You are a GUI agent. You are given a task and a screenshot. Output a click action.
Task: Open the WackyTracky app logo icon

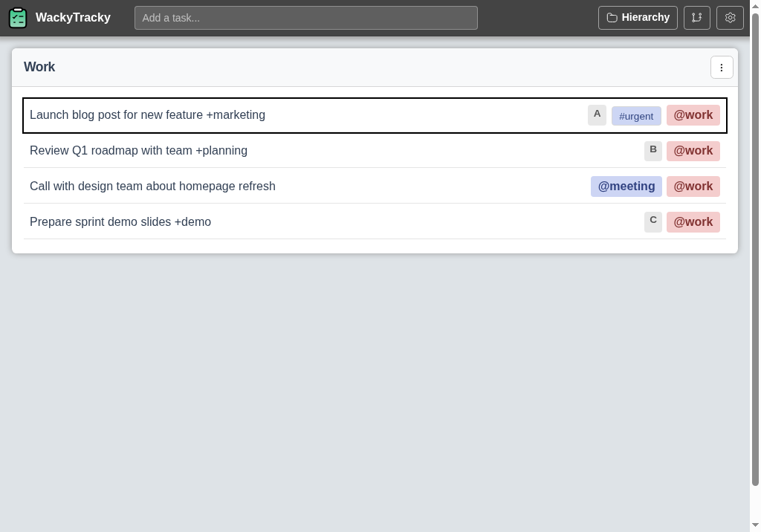(17, 17)
